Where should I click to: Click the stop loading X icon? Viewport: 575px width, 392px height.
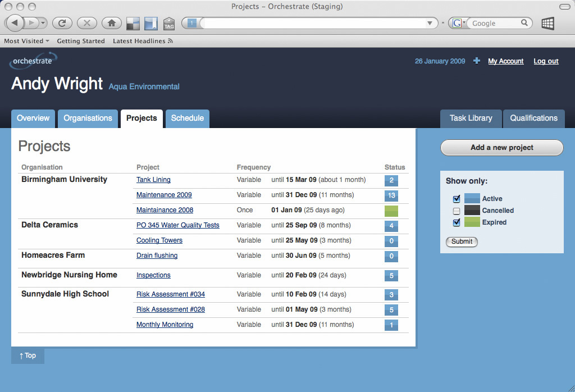[86, 23]
